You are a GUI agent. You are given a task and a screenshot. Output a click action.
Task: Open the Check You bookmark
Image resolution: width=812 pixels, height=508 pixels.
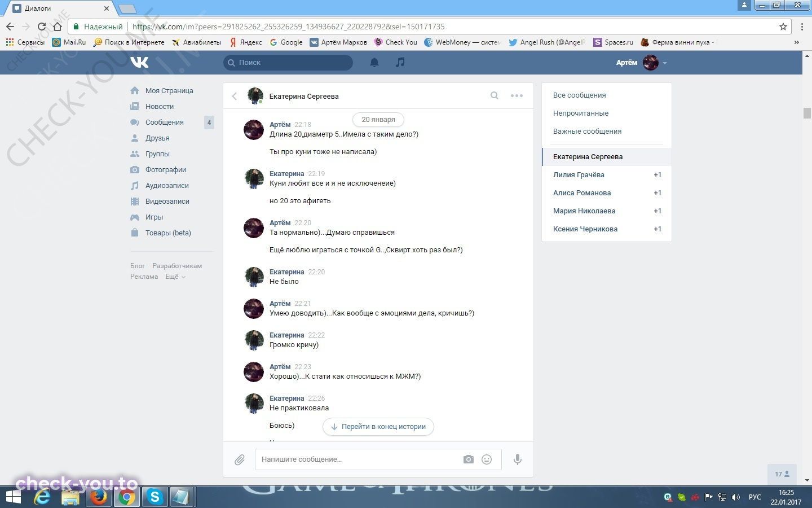coord(396,42)
